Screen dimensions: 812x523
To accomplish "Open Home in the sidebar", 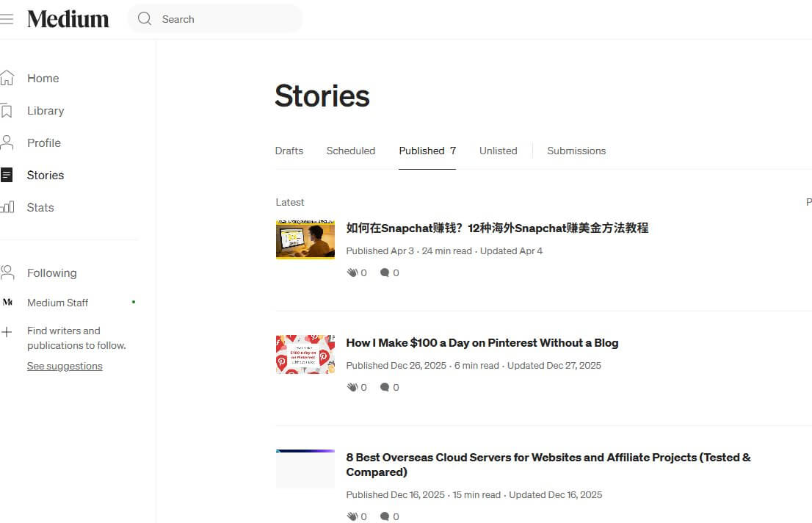I will coord(43,79).
